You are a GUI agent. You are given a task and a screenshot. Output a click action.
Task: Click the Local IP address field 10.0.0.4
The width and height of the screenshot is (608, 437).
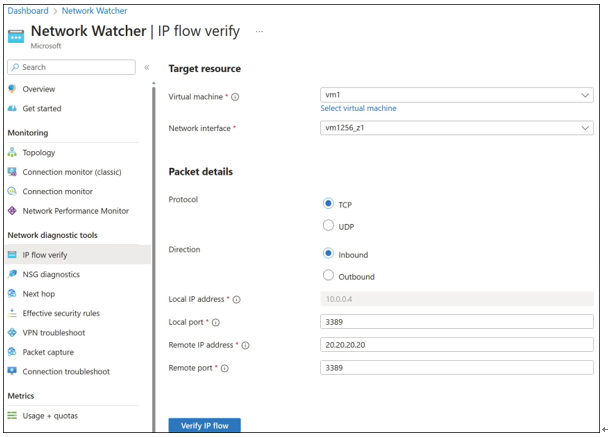pos(457,299)
